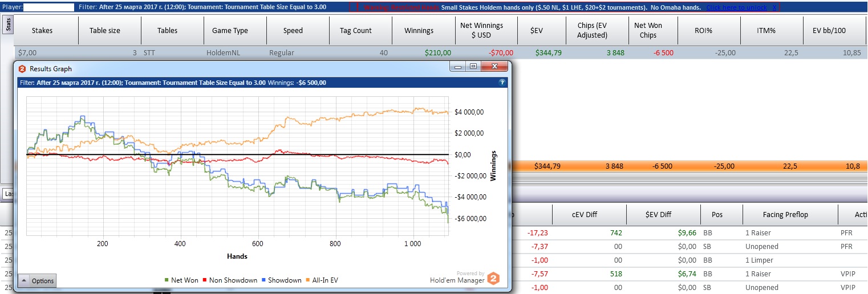This screenshot has width=868, height=294.
Task: Click the Hold'em Manager 2 logo badge
Action: [x=493, y=279]
